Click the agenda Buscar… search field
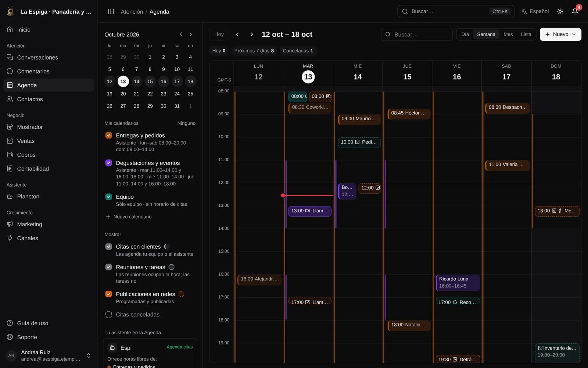This screenshot has height=368, width=588. point(417,34)
